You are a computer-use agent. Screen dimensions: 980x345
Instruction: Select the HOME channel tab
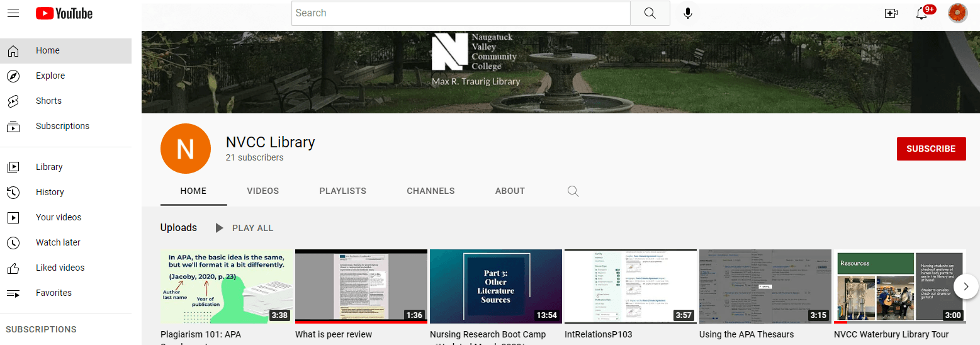193,191
